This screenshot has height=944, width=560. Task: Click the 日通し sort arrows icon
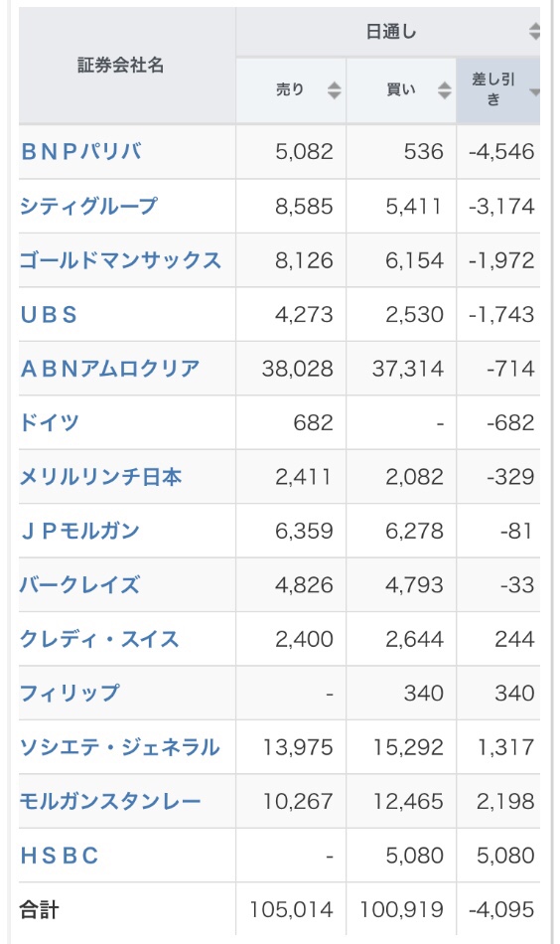[534, 32]
